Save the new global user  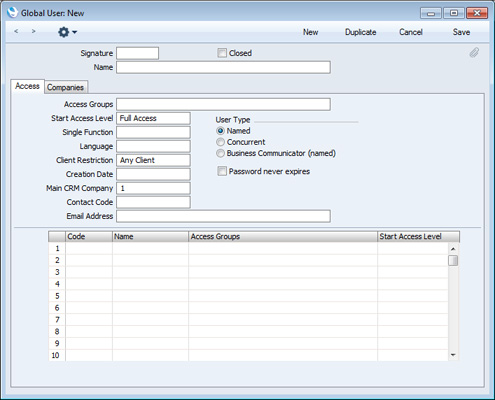coord(461,32)
